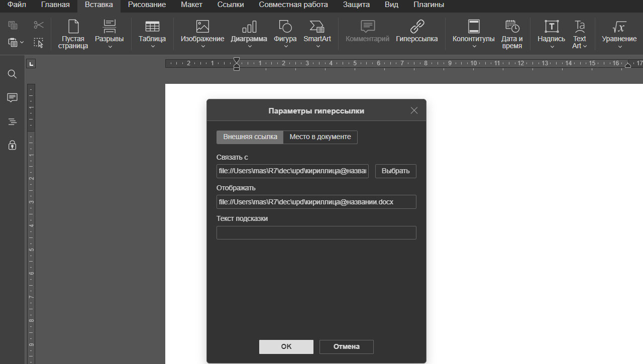This screenshot has width=643, height=364.
Task: Open the comments panel in the left sidebar
Action: click(13, 98)
